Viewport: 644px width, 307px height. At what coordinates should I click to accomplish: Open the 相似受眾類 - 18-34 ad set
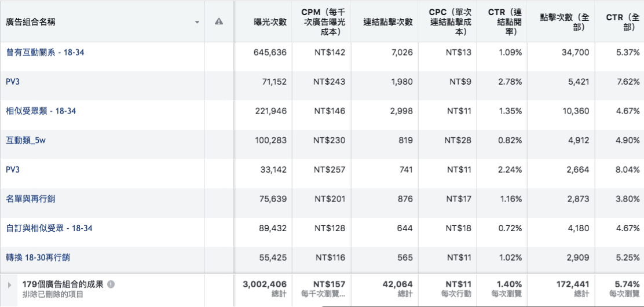click(x=41, y=111)
